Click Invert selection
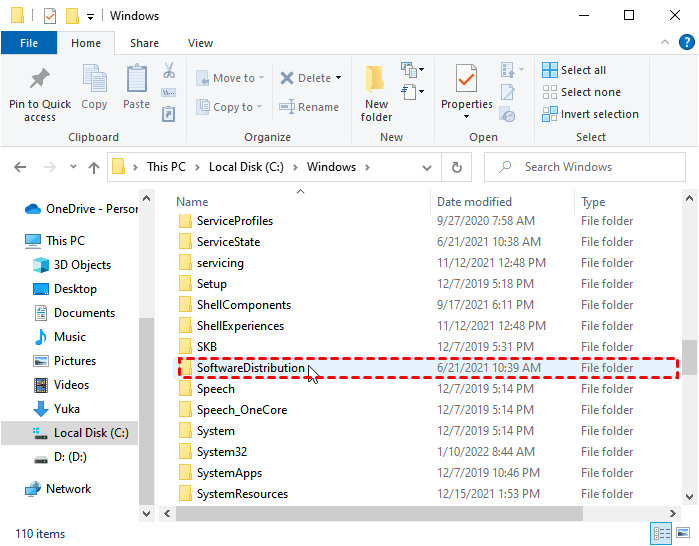 click(x=590, y=114)
